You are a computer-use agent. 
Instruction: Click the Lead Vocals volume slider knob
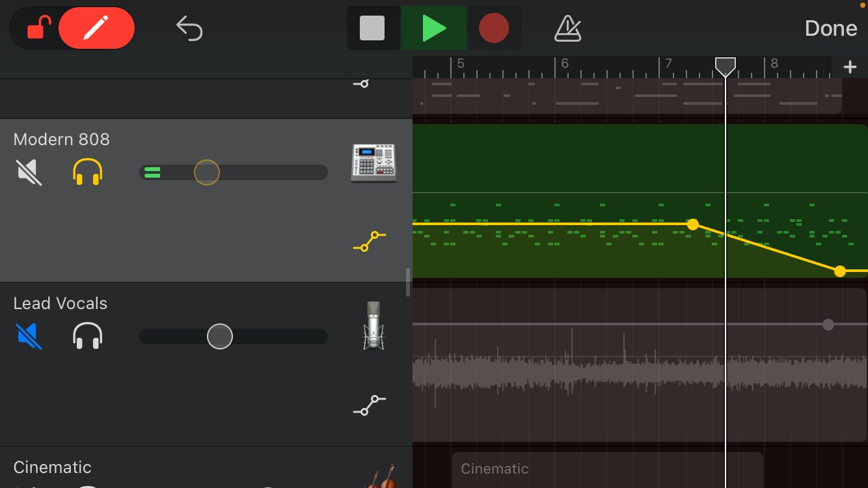click(220, 336)
